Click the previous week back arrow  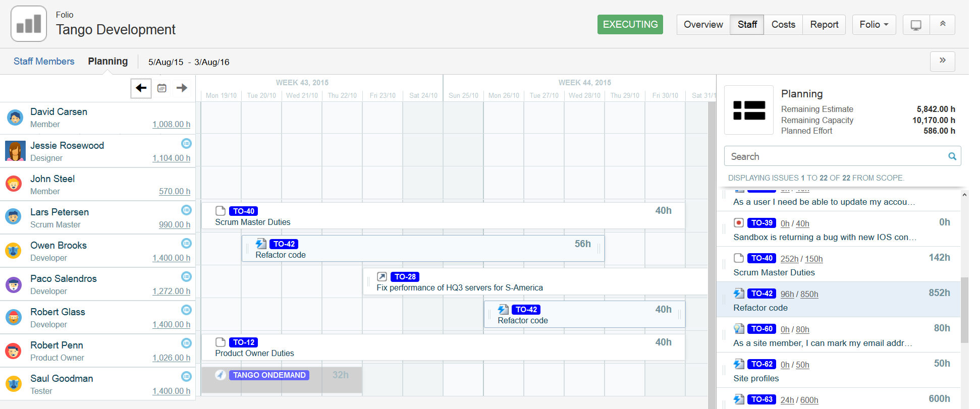[x=141, y=88]
